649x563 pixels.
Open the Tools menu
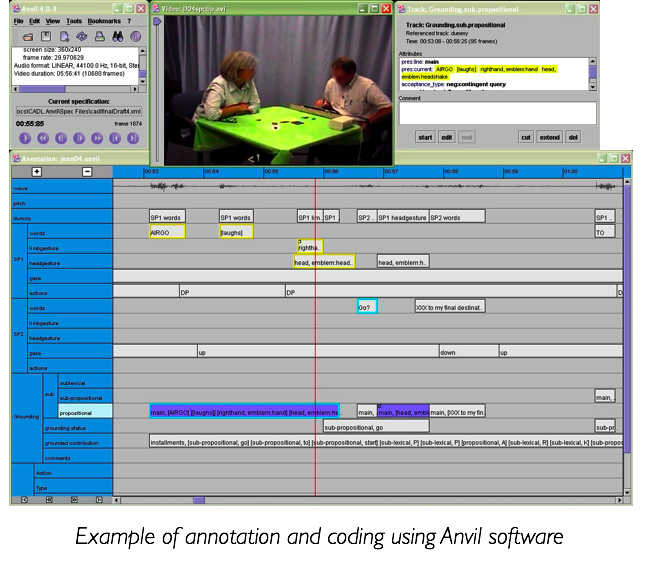74,21
